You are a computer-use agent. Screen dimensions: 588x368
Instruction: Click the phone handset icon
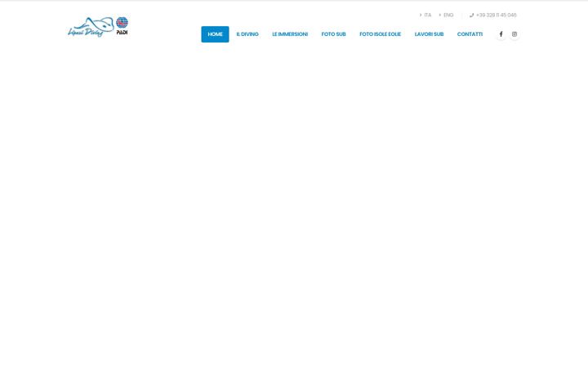coord(472,16)
